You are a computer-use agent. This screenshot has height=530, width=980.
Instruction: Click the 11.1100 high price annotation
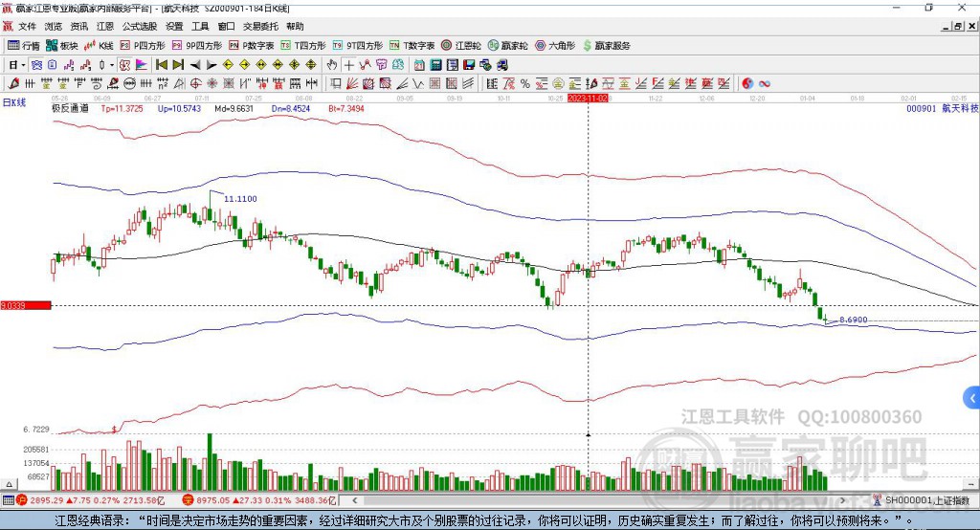coord(240,199)
